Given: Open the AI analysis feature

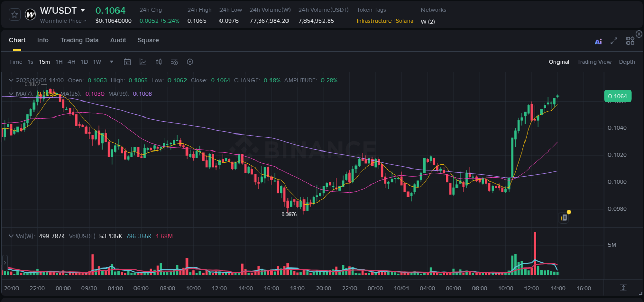Looking at the screenshot, I should point(598,41).
